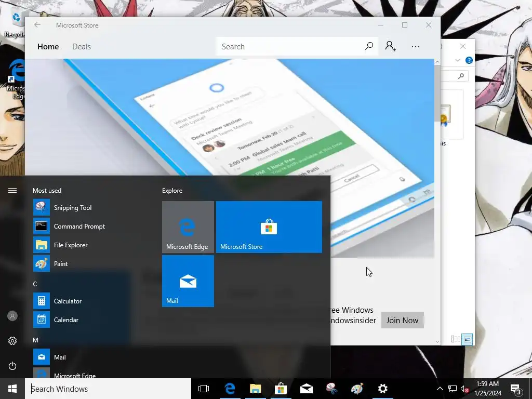Open the Mail tile in Explore
Screen dimensions: 532x399
[x=188, y=281]
